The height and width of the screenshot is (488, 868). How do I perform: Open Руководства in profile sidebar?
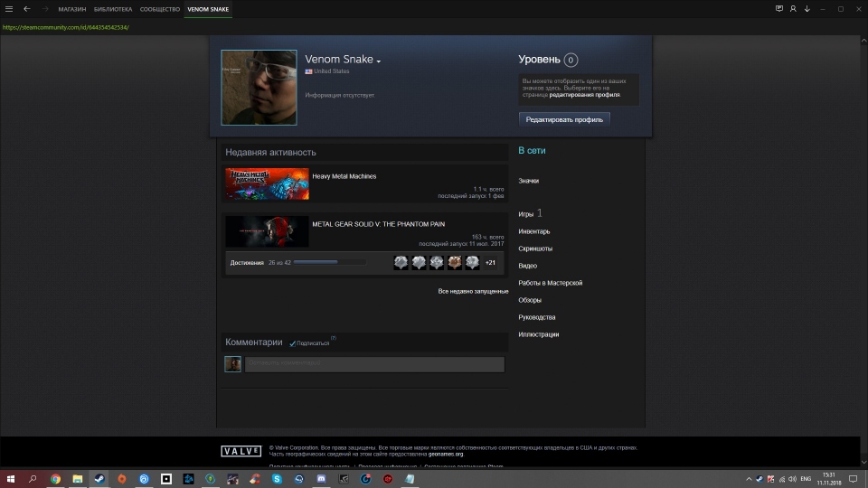tap(537, 317)
